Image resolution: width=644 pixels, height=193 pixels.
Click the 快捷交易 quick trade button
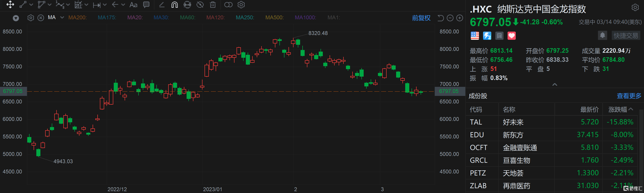point(626,35)
